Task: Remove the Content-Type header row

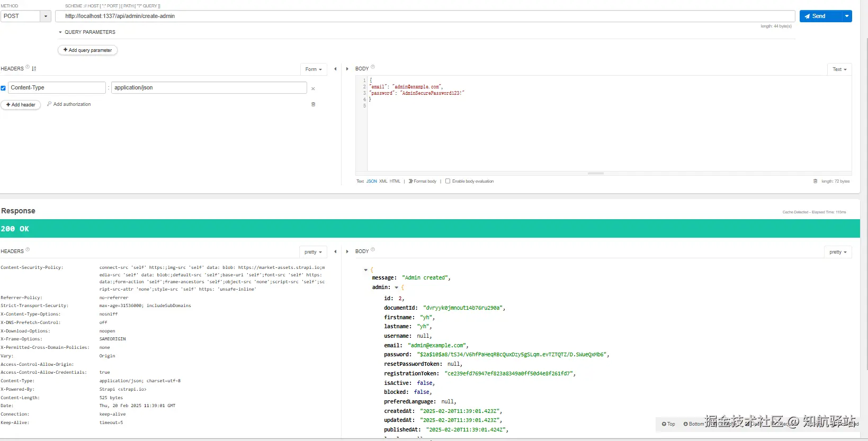Action: tap(313, 89)
